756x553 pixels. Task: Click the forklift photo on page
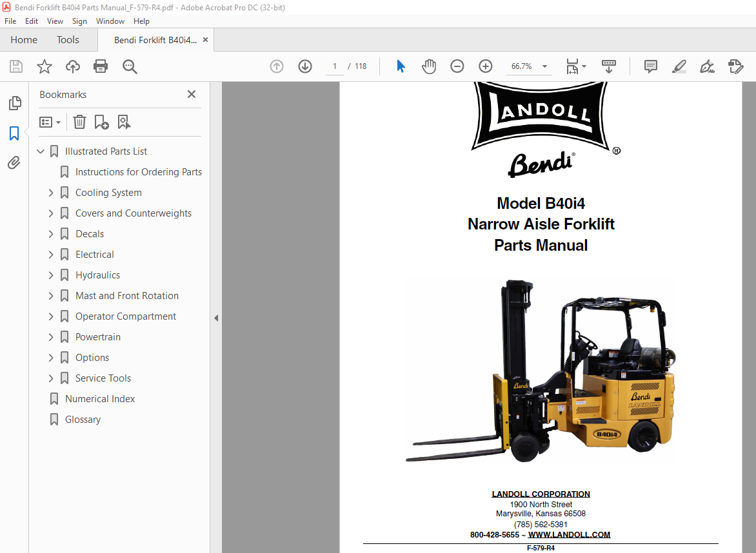tap(541, 371)
